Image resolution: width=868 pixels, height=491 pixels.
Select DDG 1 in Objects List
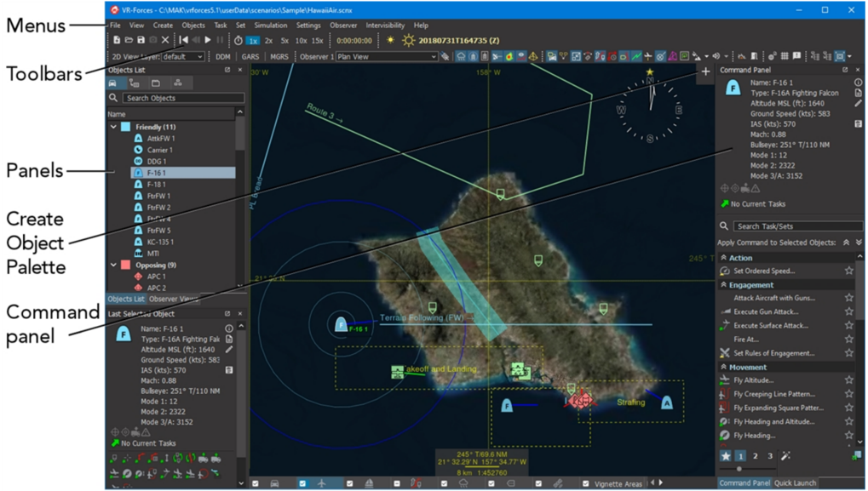[156, 162]
